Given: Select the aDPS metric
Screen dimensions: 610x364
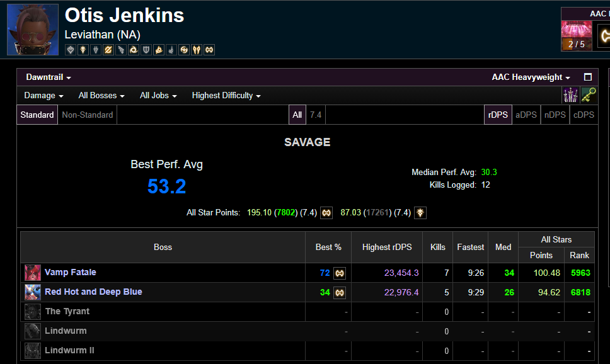Looking at the screenshot, I should (526, 115).
